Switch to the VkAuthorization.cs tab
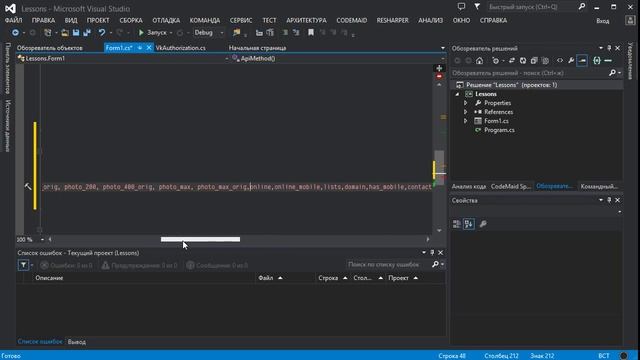Screen dimensions: 640x360 click(181, 48)
